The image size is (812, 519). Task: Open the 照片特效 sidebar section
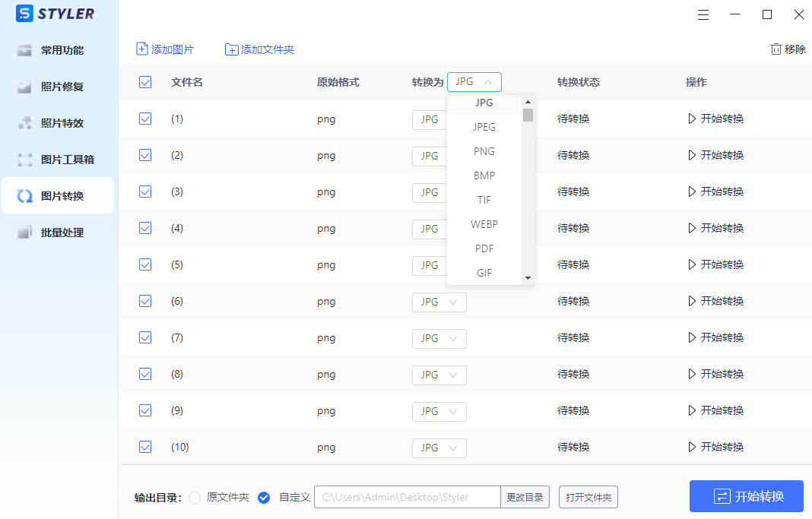[58, 123]
